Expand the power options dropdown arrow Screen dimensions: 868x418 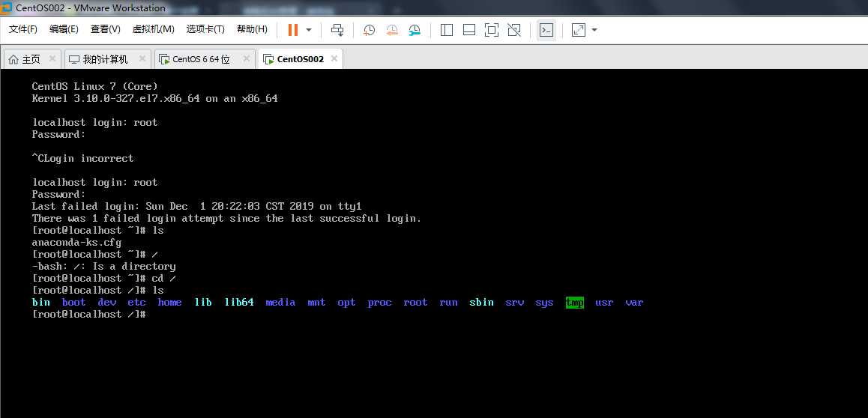tap(309, 30)
